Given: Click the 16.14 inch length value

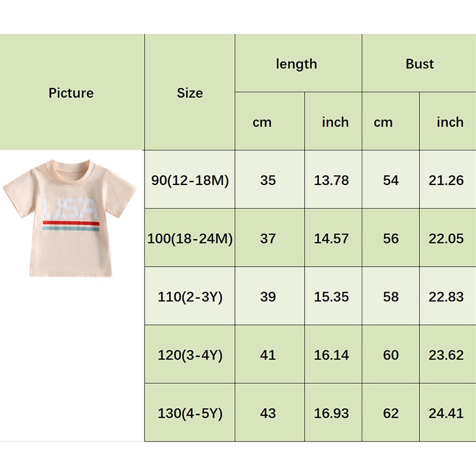Looking at the screenshot, I should [331, 355].
